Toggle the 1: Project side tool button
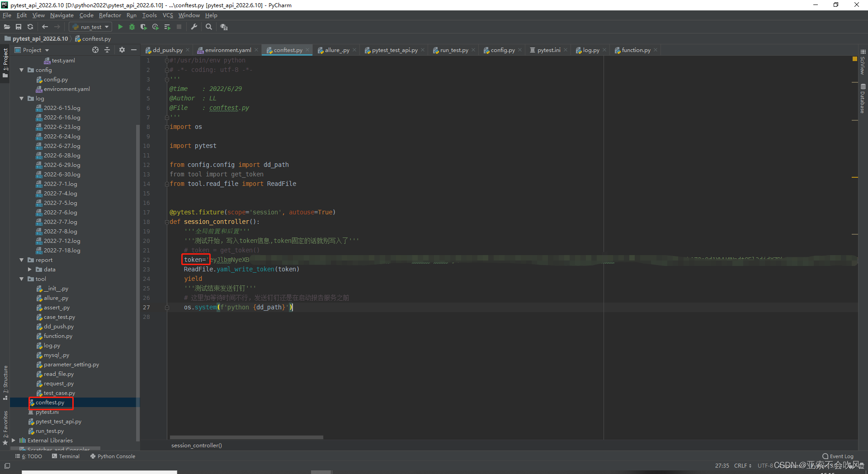Image resolution: width=868 pixels, height=474 pixels. pos(5,63)
